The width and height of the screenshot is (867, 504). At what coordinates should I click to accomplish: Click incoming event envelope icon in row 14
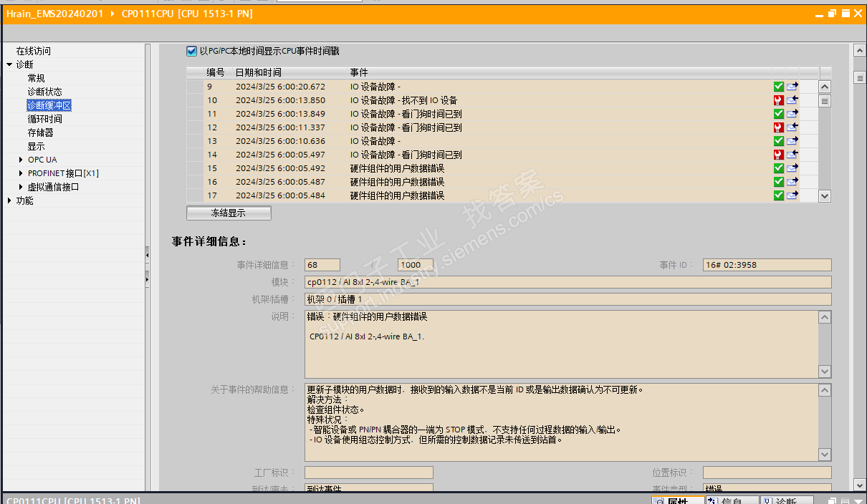[792, 155]
